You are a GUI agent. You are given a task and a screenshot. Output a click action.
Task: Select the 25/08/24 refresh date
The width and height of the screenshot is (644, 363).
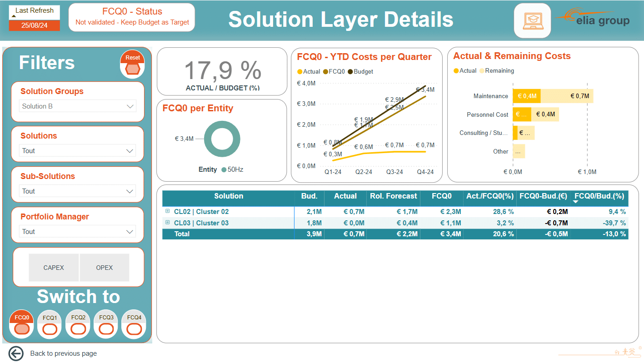point(35,25)
